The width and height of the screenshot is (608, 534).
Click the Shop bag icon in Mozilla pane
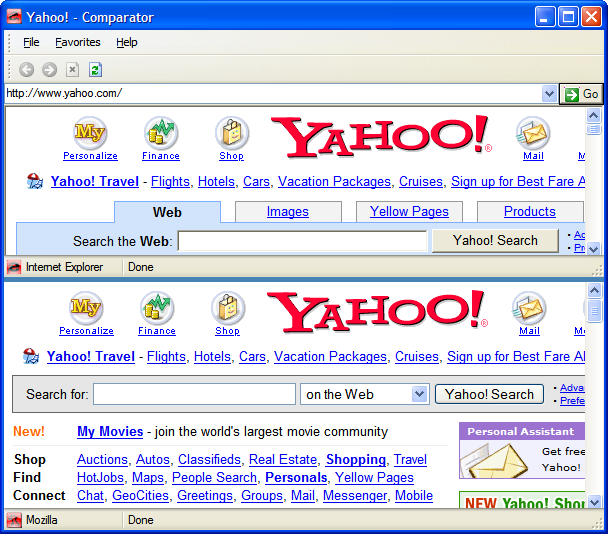coord(228,308)
